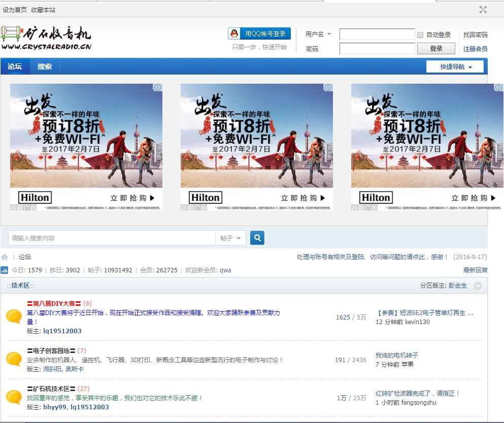
Task: Open the account issues announcement link
Action: (372, 257)
